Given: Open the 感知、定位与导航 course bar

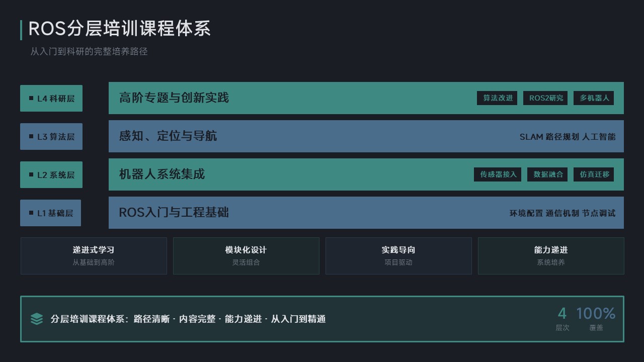Looking at the screenshot, I should point(302,136).
